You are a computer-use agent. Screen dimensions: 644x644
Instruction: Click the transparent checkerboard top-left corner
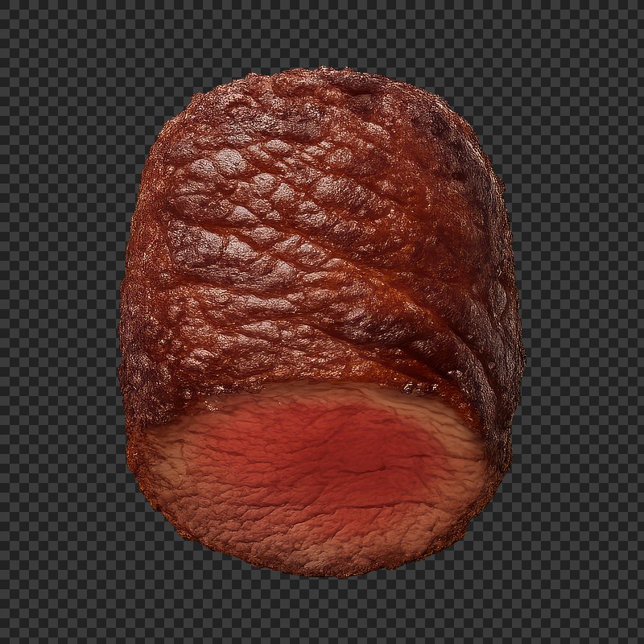[x=16, y=16]
